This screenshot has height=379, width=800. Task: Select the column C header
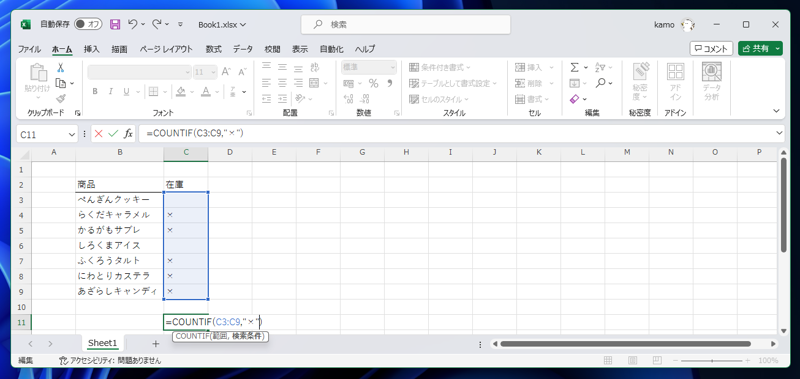point(186,152)
